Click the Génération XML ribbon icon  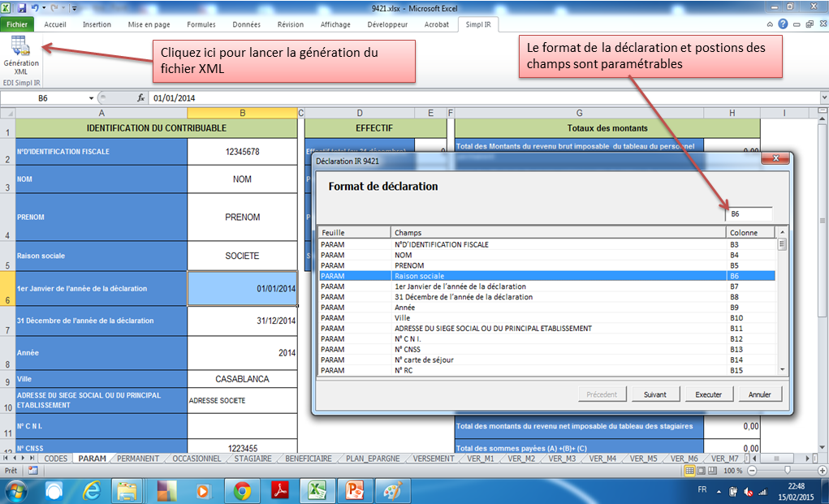(20, 55)
